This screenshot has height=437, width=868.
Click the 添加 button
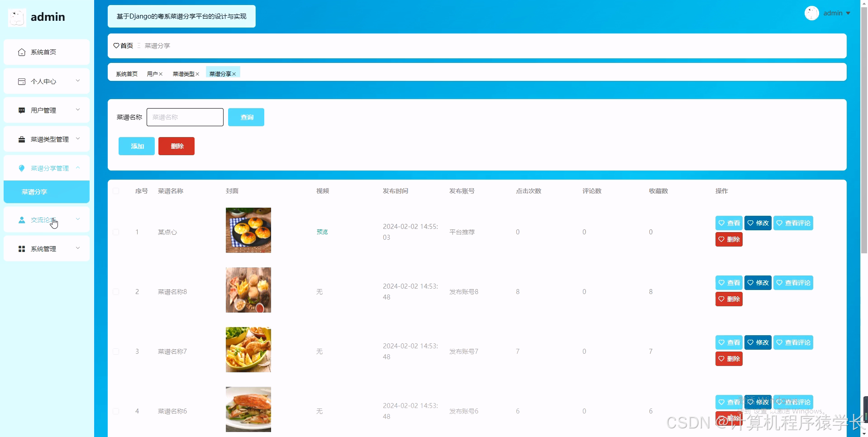pos(137,146)
